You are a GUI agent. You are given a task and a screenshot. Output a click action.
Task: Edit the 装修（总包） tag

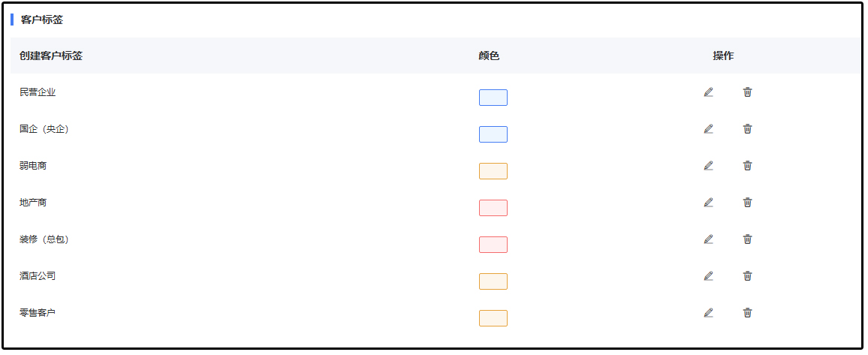coord(708,239)
